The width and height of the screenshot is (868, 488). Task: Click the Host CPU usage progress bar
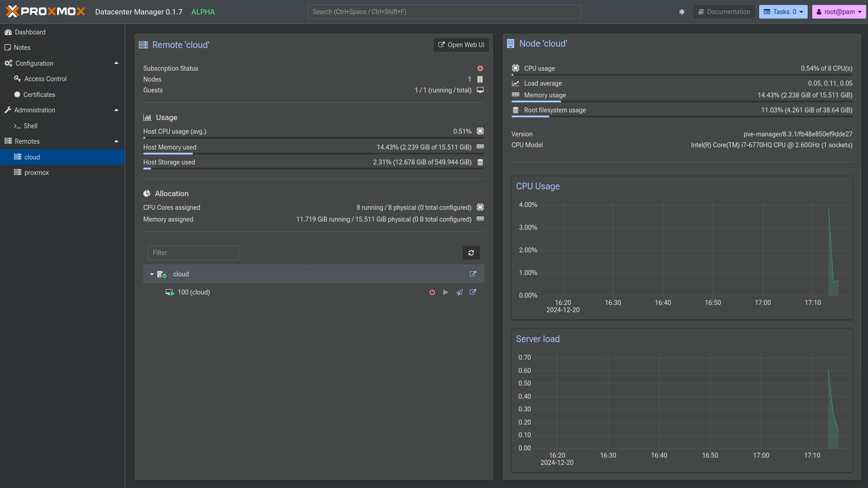point(314,138)
